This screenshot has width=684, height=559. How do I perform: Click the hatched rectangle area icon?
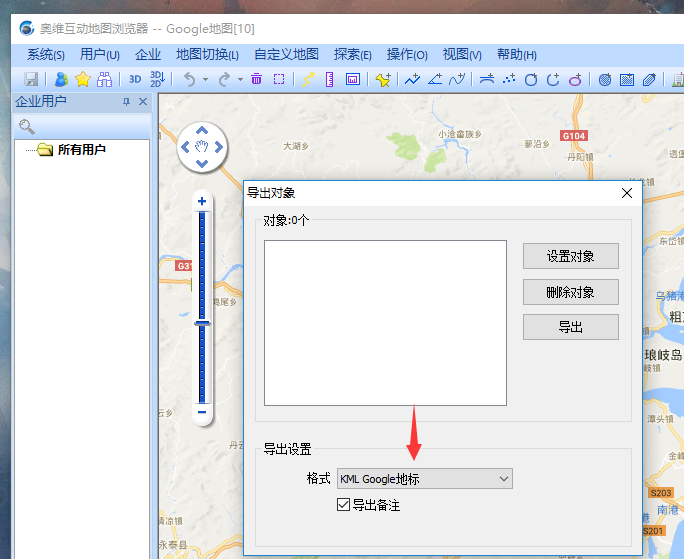pos(627,79)
